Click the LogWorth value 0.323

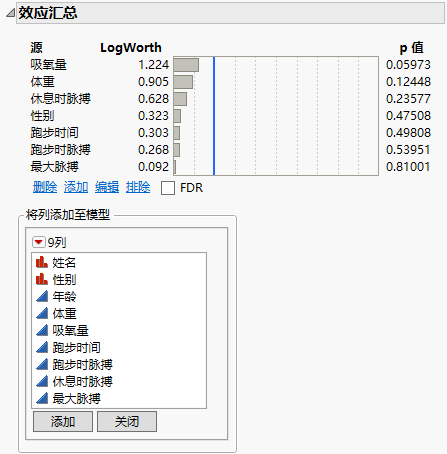(x=154, y=116)
